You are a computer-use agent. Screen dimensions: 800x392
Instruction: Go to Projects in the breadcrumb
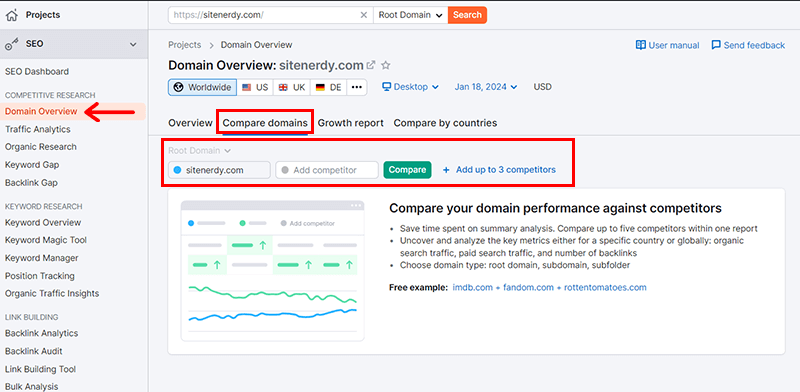[185, 45]
